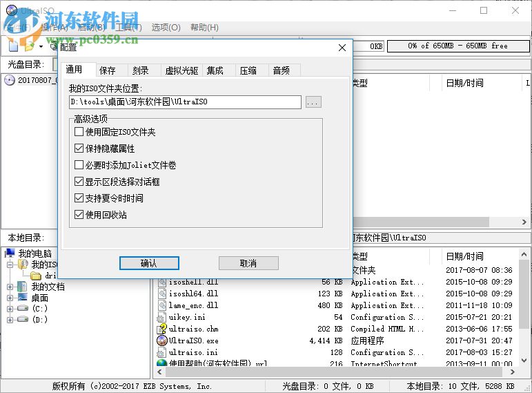Click the 2017-08-07 08:36 date cell
The height and width of the screenshot is (393, 532).
tap(479, 270)
